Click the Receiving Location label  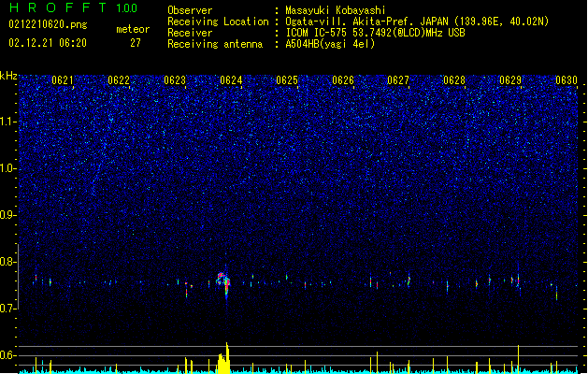pos(218,22)
